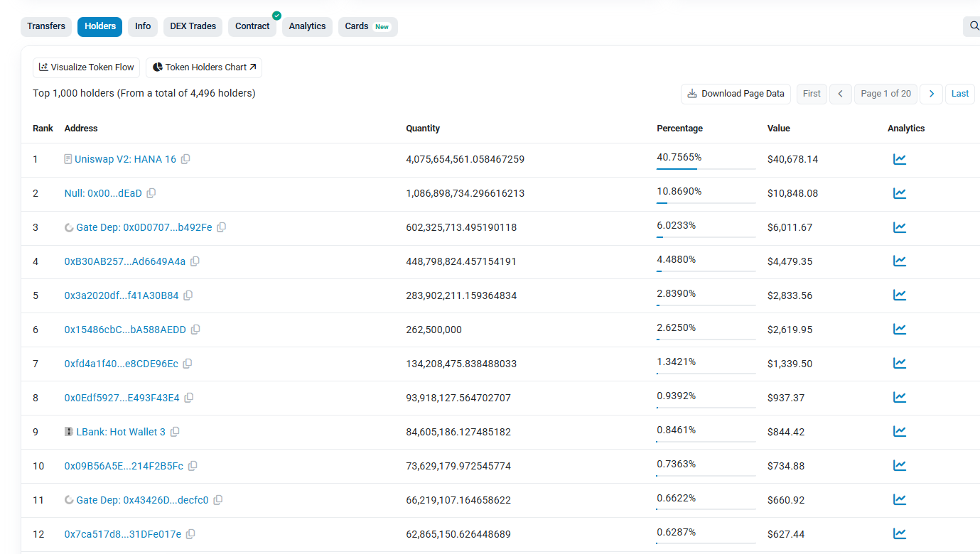This screenshot has width=980, height=554.
Task: Open the LBank: Hot Wallet 3 link
Action: [x=121, y=432]
